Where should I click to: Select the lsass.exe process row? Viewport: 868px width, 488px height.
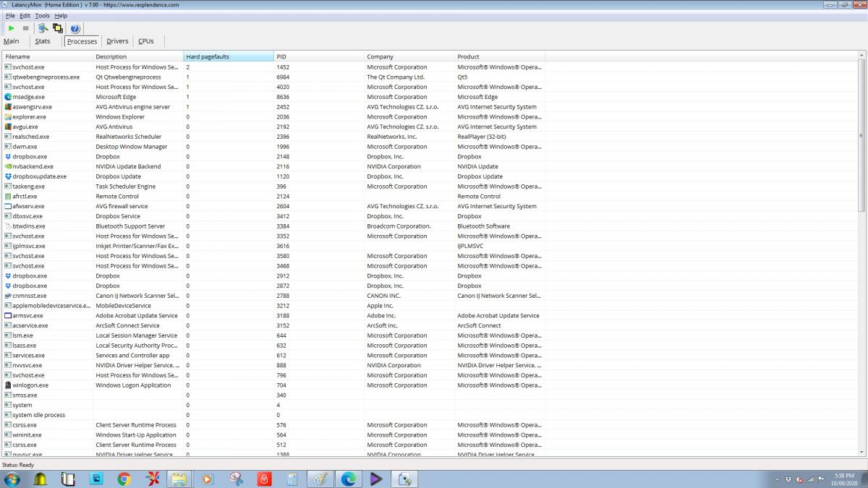(x=274, y=346)
